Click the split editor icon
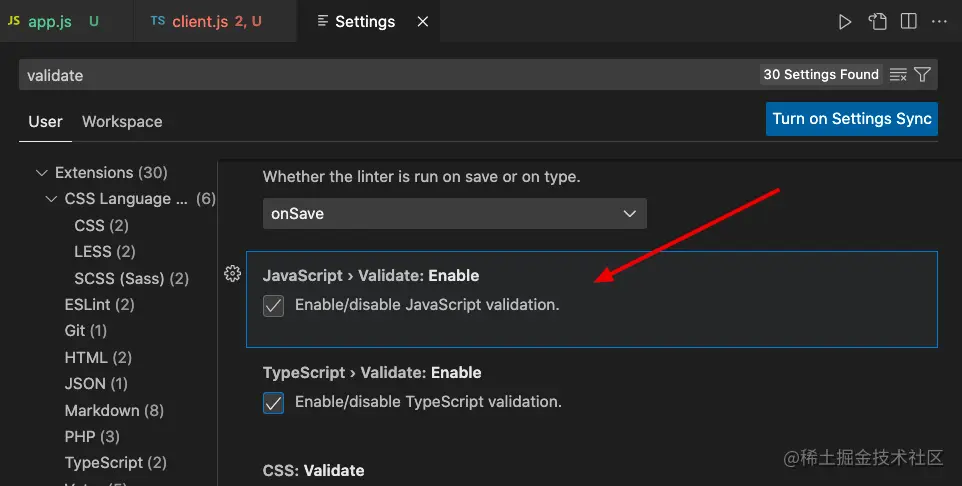The image size is (962, 486). (x=908, y=21)
